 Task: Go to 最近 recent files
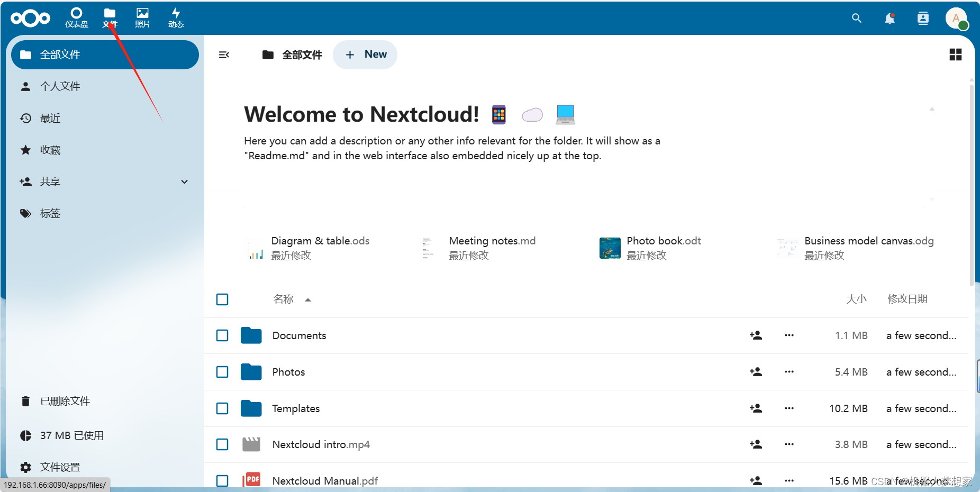point(51,118)
